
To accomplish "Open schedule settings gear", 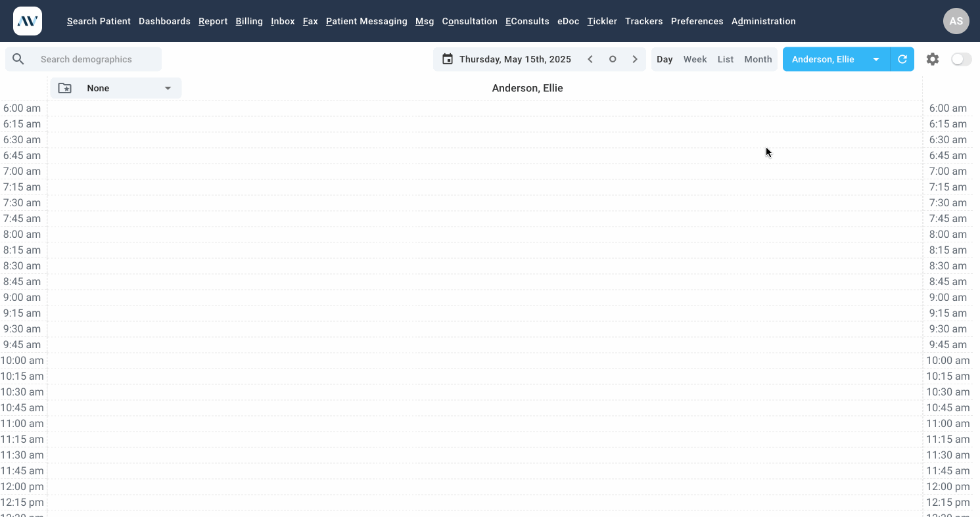I will (933, 59).
